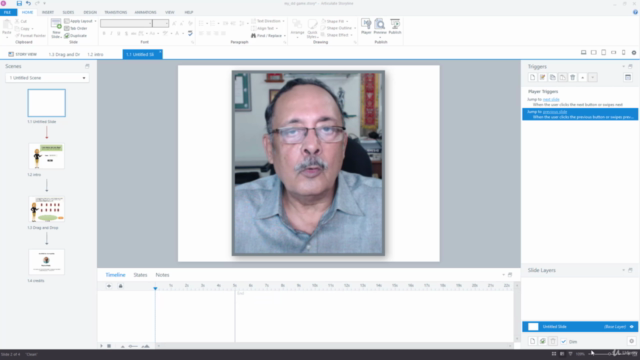The image size is (640, 360).
Task: Click the Duplicate slide button
Action: click(x=76, y=36)
